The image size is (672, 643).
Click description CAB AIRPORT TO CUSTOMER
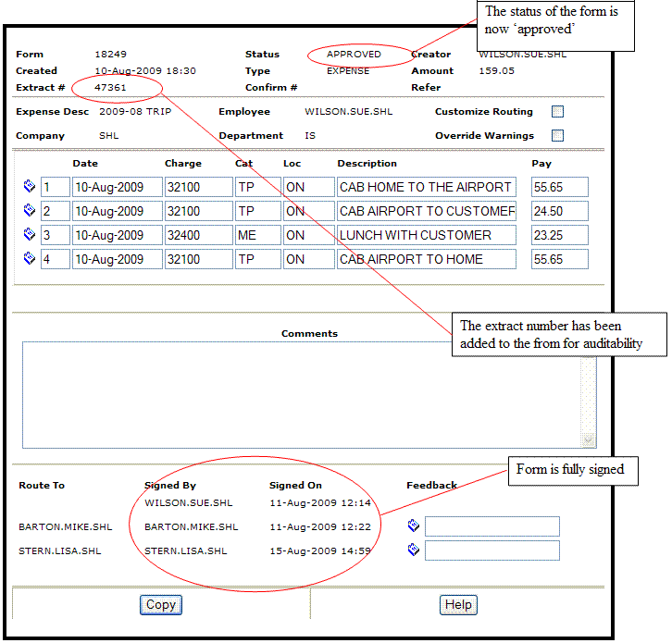(427, 211)
